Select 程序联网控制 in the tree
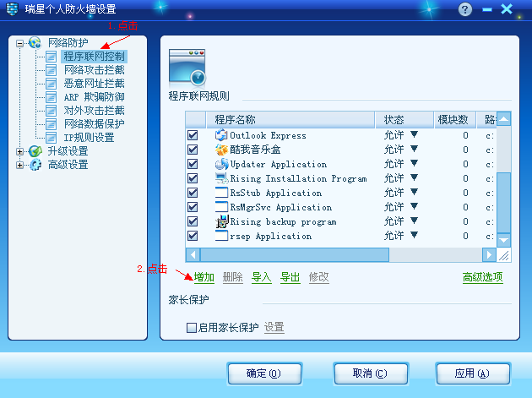The height and width of the screenshot is (398, 532). [94, 57]
